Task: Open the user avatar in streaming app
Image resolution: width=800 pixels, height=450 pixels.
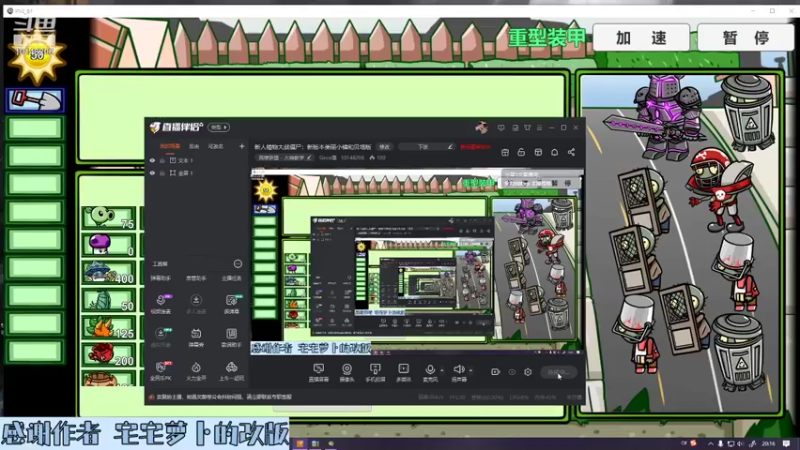Action: (x=481, y=127)
